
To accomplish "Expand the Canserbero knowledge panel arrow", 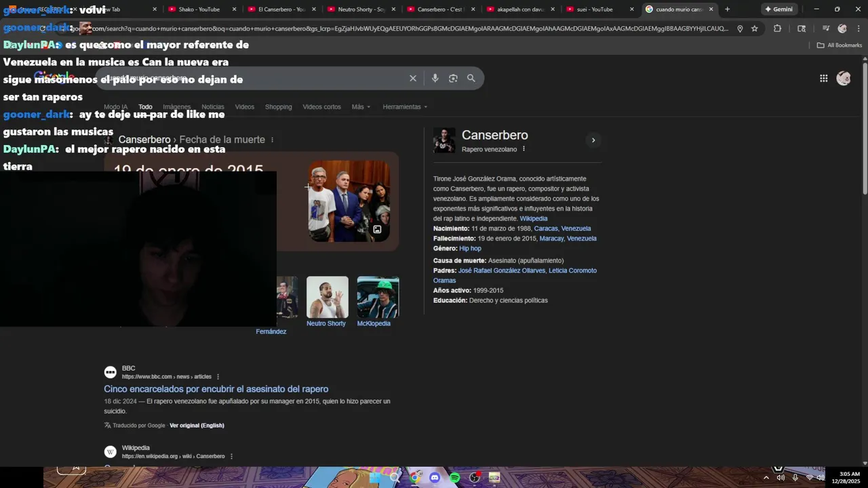I will (593, 140).
